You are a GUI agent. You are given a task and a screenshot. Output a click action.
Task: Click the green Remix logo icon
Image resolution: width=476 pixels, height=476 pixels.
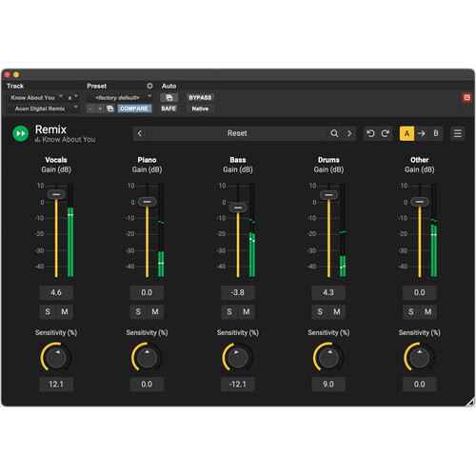21,133
